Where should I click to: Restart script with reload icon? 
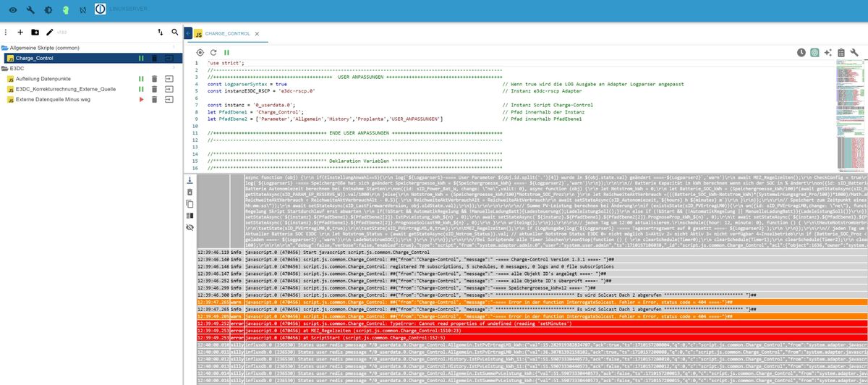coord(213,53)
